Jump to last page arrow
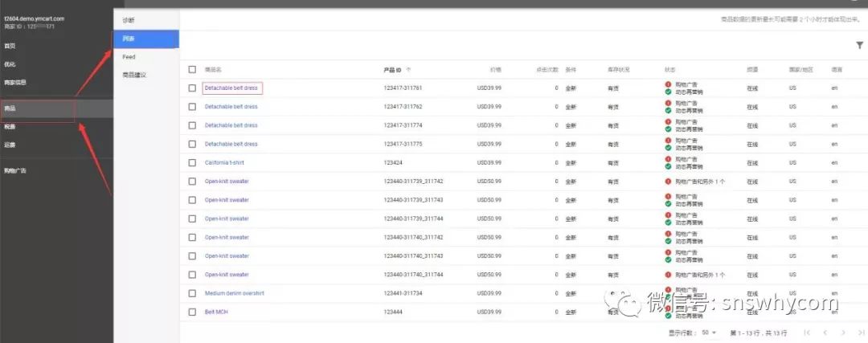 (861, 333)
